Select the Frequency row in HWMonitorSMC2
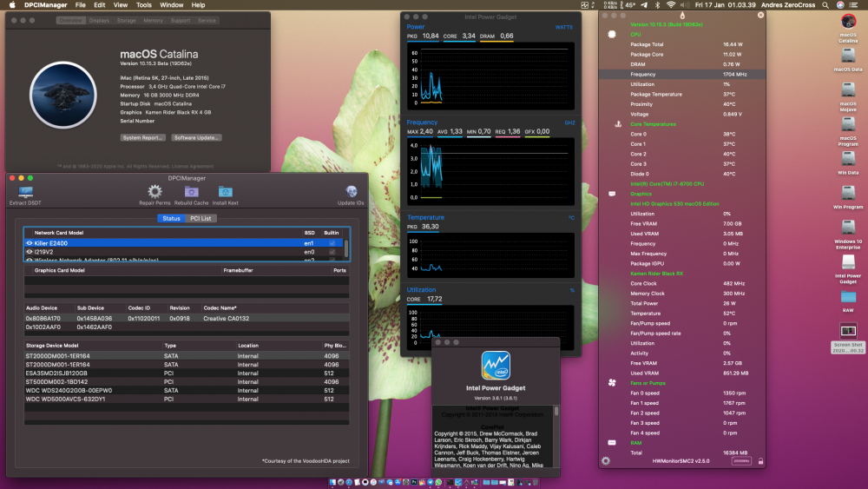The height and width of the screenshot is (489, 868). (x=682, y=74)
